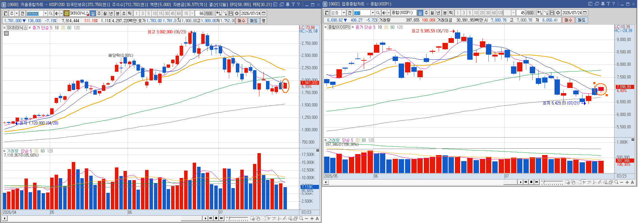Screen dimensions: 644x223
Task: Open the data table grid icon under SK하이닉스 label
Action: click(x=6, y=33)
